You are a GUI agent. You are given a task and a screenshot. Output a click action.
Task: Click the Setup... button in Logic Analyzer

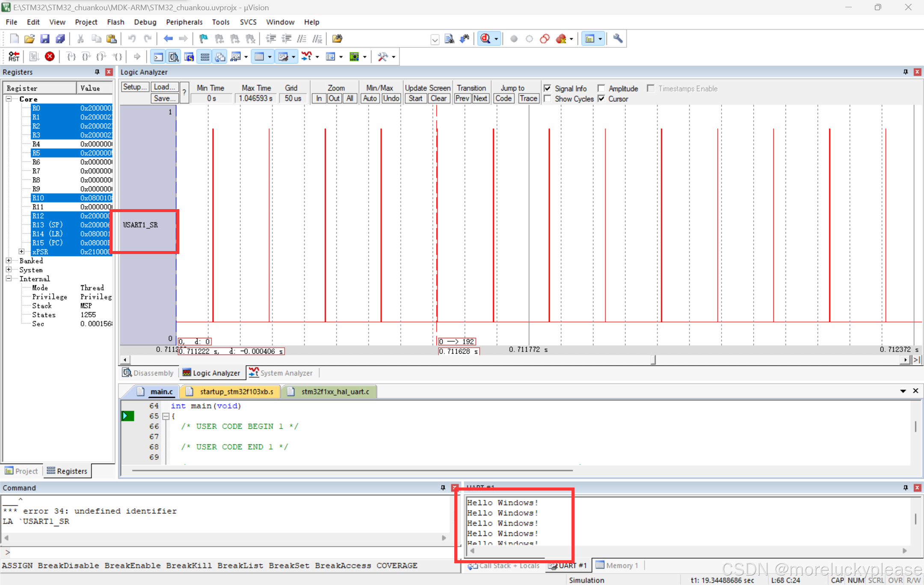(x=135, y=87)
